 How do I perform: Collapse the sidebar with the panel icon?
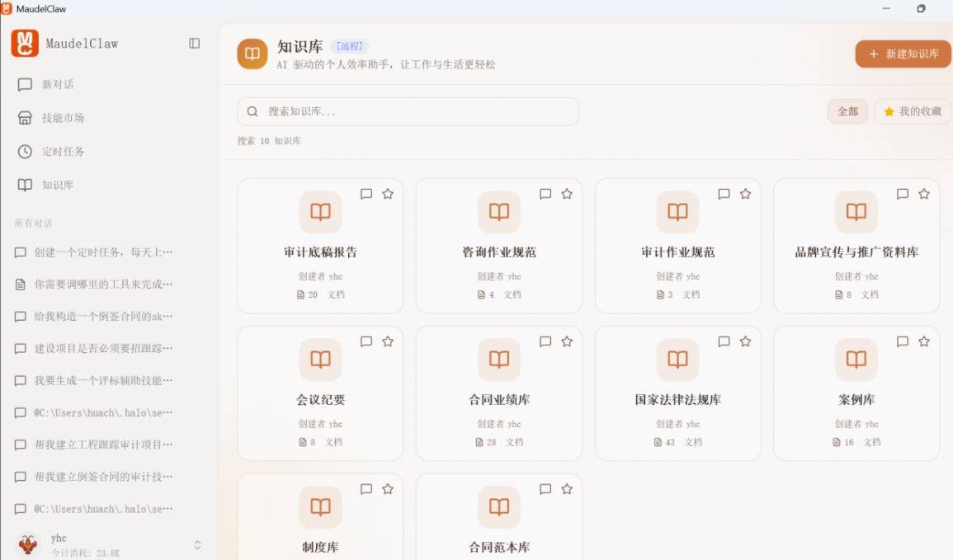click(195, 43)
